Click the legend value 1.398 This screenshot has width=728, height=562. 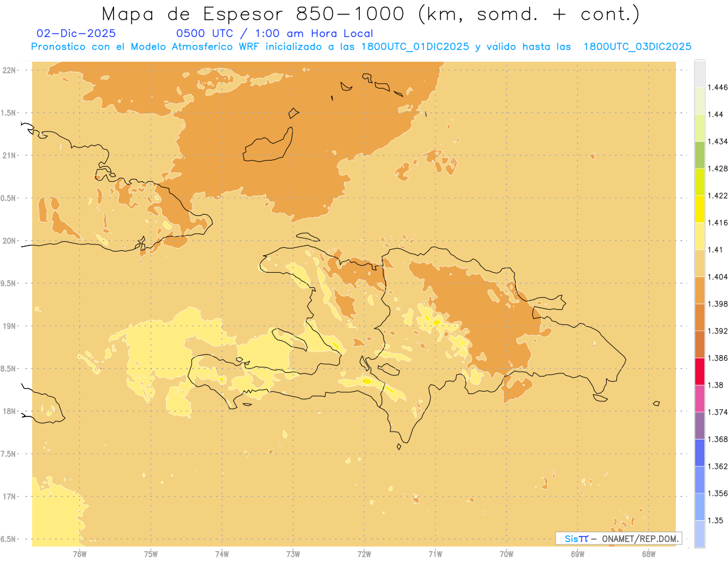point(717,304)
